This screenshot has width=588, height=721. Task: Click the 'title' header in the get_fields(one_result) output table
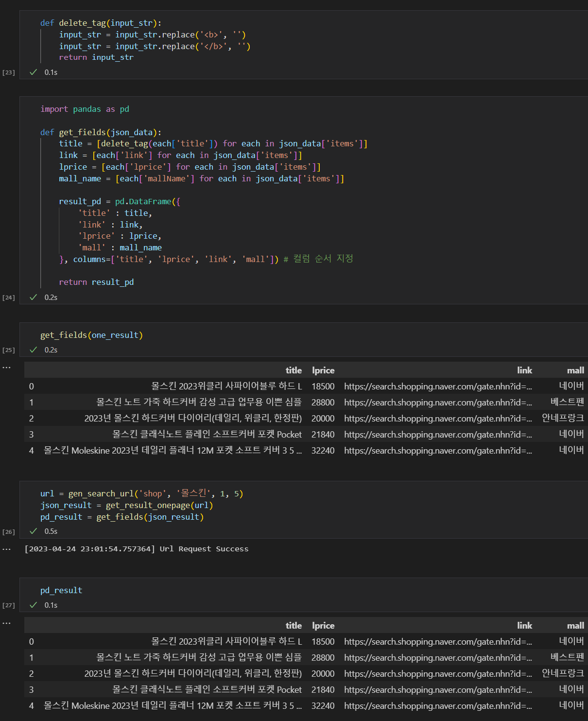click(x=294, y=370)
